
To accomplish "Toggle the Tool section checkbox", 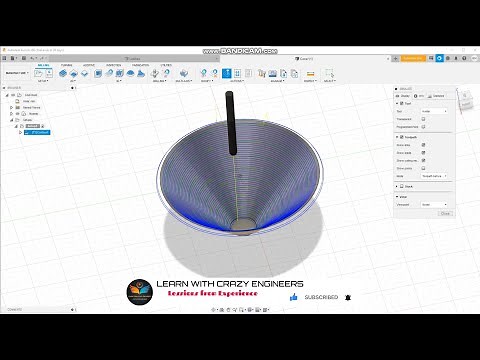I will (402, 103).
